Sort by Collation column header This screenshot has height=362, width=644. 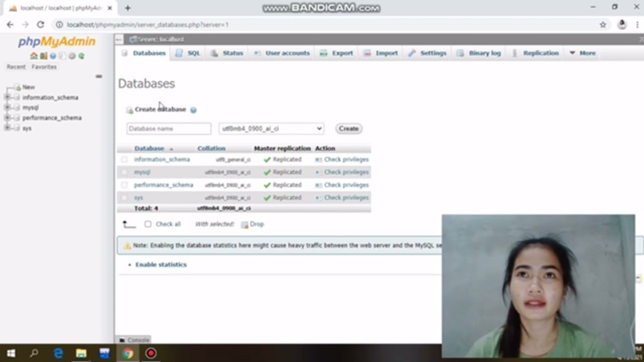pos(211,148)
